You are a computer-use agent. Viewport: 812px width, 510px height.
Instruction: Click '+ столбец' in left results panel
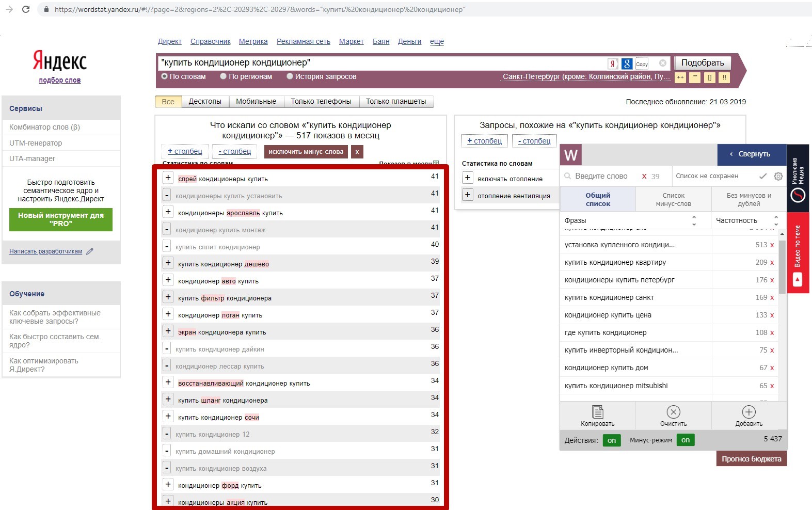pyautogui.click(x=185, y=151)
